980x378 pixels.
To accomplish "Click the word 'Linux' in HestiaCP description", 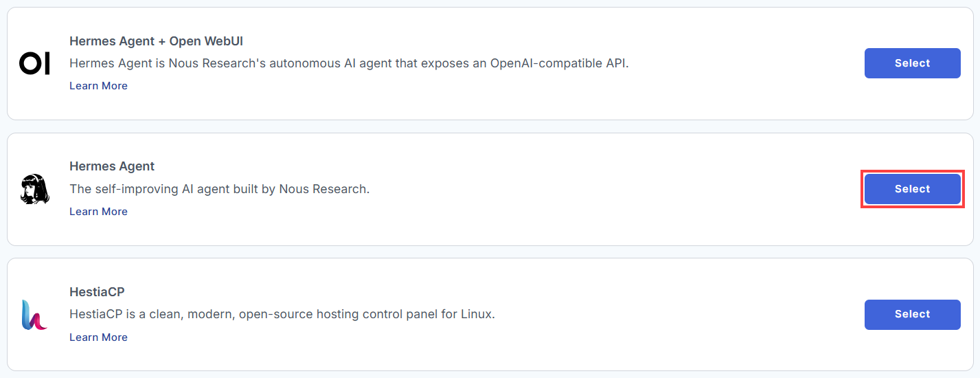I will tap(476, 314).
